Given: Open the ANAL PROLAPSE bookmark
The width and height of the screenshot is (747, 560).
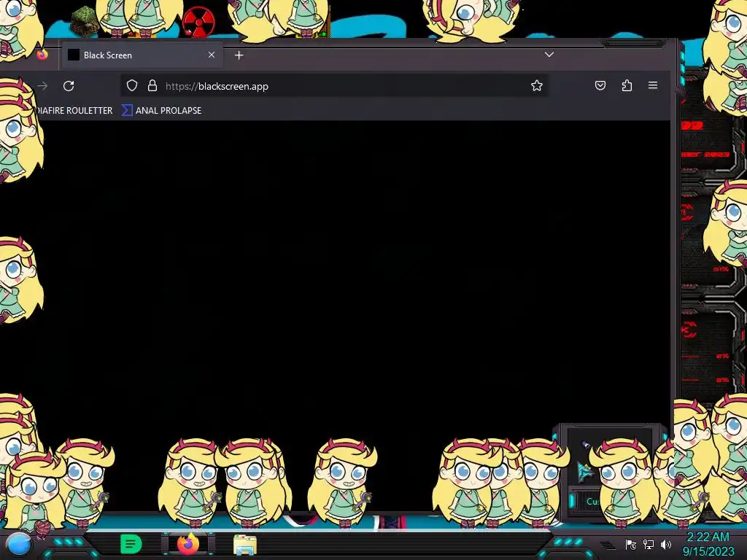Looking at the screenshot, I should [x=161, y=111].
